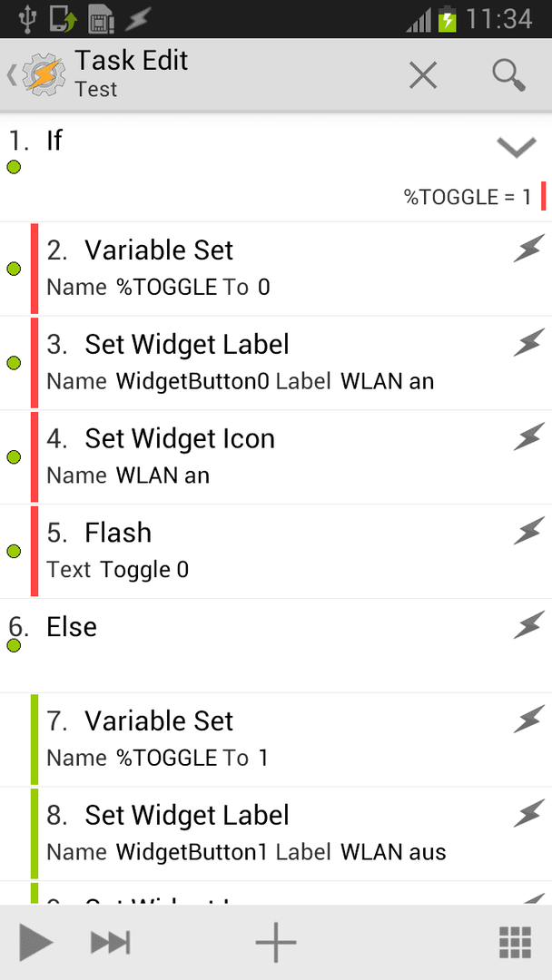Toggle green dot beside Set Widget Label action 3
This screenshot has height=980, width=552.
pyautogui.click(x=14, y=363)
